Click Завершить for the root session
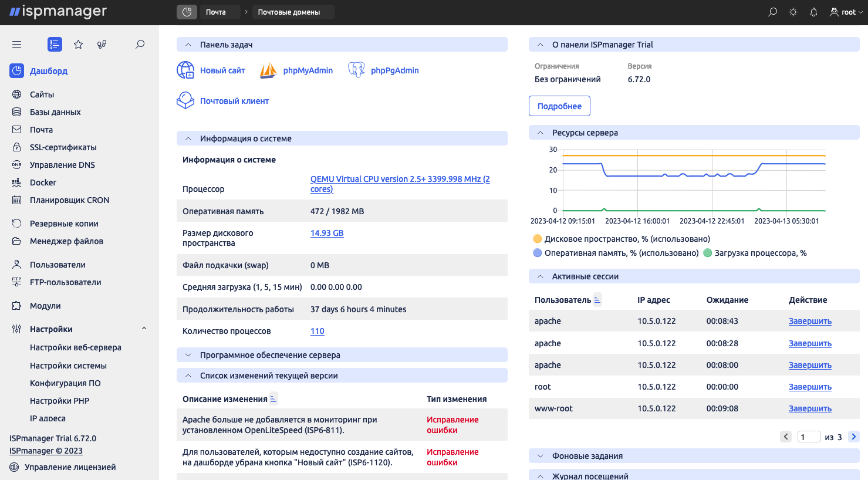Image resolution: width=868 pixels, height=480 pixels. point(810,387)
